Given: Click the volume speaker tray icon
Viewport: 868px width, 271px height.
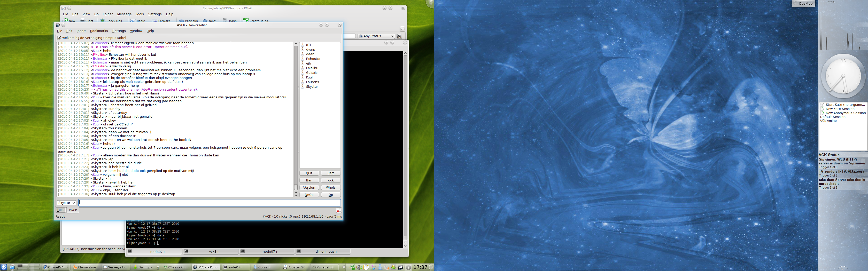Looking at the screenshot, I should (359, 267).
